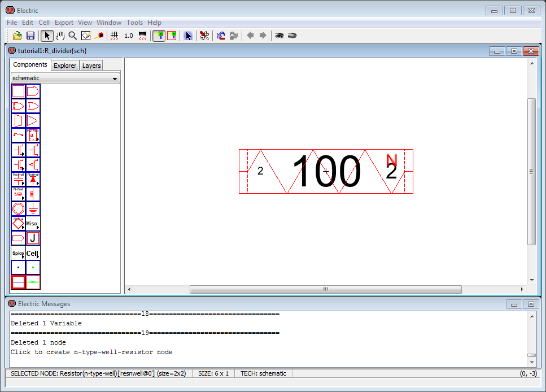Click the Undo arrow icon
Viewport: 546px width, 392px height.
click(221, 36)
